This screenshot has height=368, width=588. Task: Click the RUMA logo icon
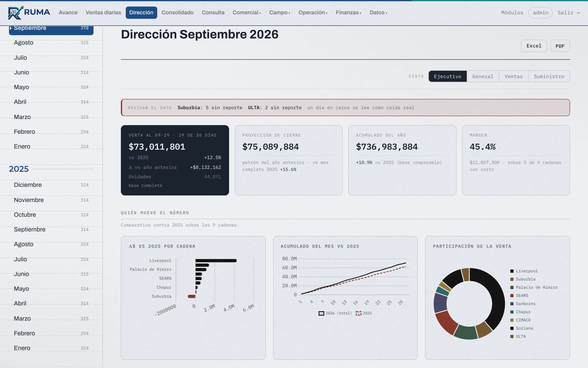click(16, 13)
